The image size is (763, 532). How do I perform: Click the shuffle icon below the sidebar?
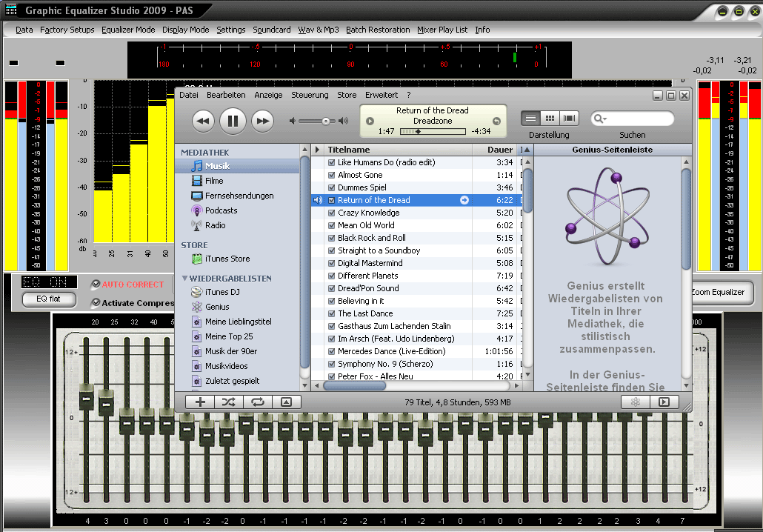pos(228,402)
